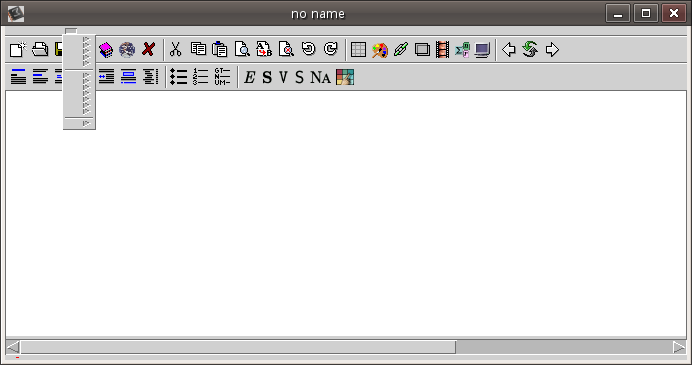Open the help books icon

pyautogui.click(x=106, y=49)
